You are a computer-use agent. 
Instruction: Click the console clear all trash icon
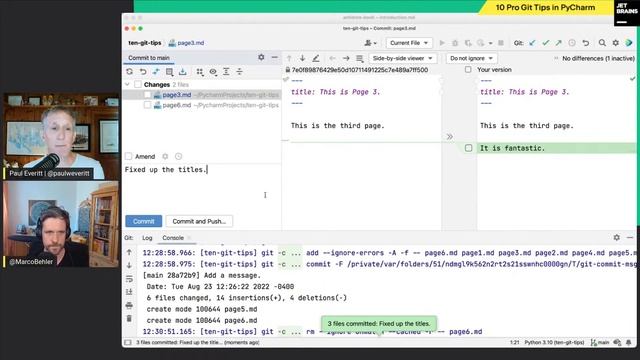129,318
